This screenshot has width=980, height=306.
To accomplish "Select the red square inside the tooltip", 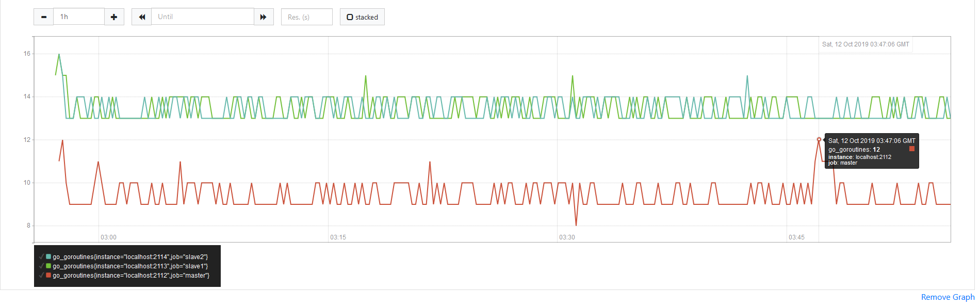I will tap(912, 149).
